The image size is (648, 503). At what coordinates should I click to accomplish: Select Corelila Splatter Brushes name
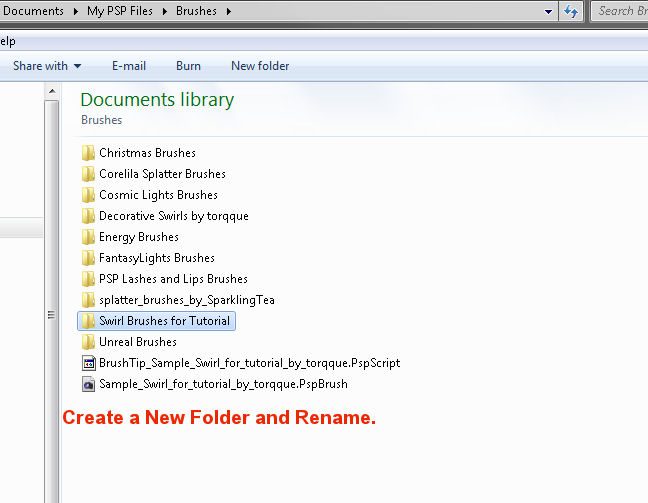click(x=162, y=174)
